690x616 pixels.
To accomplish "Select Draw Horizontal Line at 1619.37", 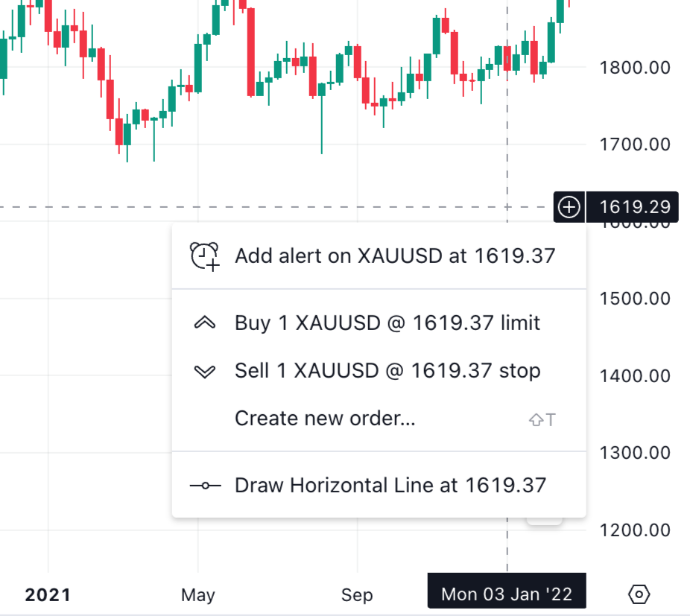I will point(390,486).
